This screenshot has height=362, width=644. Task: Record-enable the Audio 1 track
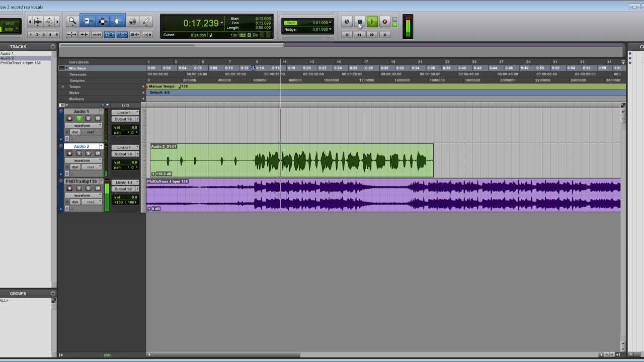click(69, 119)
